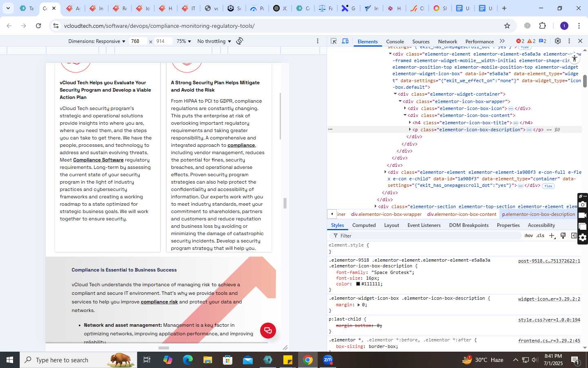Image resolution: width=588 pixels, height=368 pixels.
Task: Open the post-9518 stylesheet source link
Action: tap(549, 261)
